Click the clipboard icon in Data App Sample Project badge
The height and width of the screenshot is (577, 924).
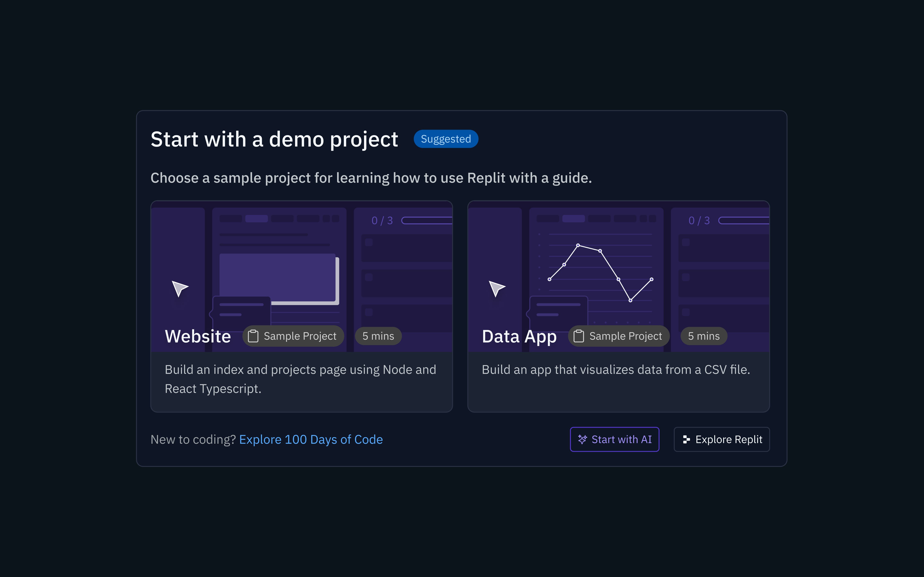(x=578, y=336)
